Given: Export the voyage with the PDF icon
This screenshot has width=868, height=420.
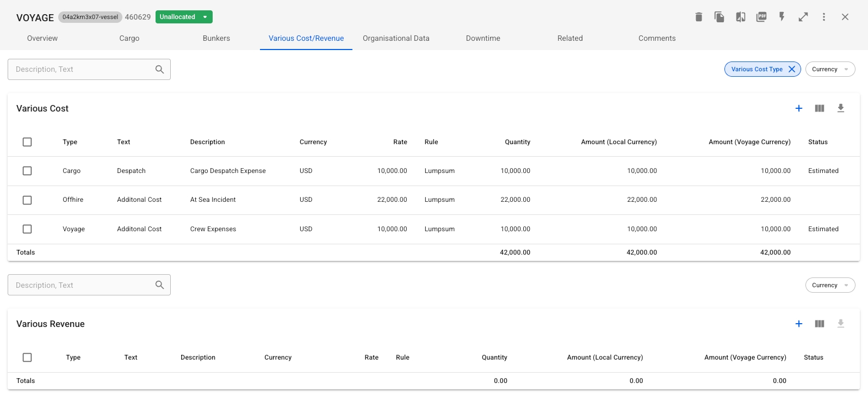Looking at the screenshot, I should pos(761,17).
